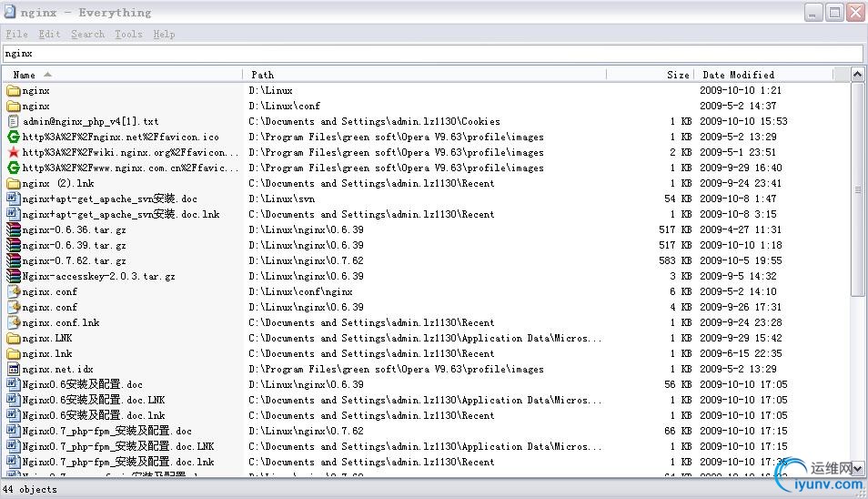Click path C:\Documents and Settings\admin.lz1130\Cookies
Screen dimensions: 868x499
point(374,121)
